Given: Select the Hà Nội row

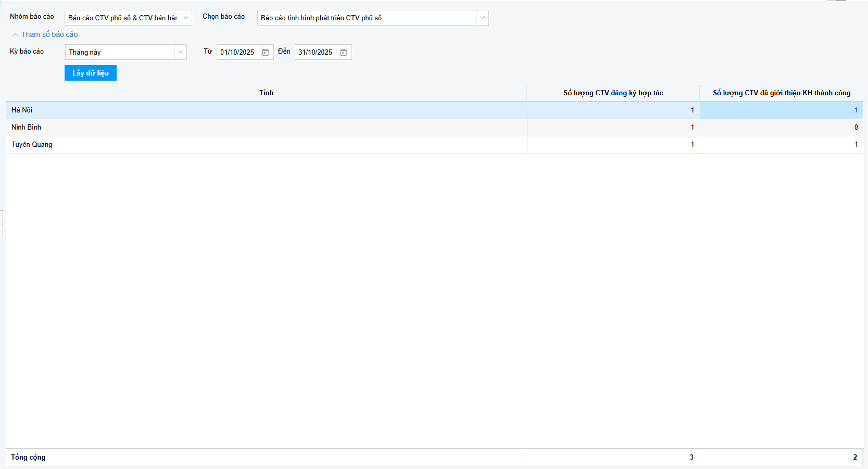Looking at the screenshot, I should click(435, 110).
